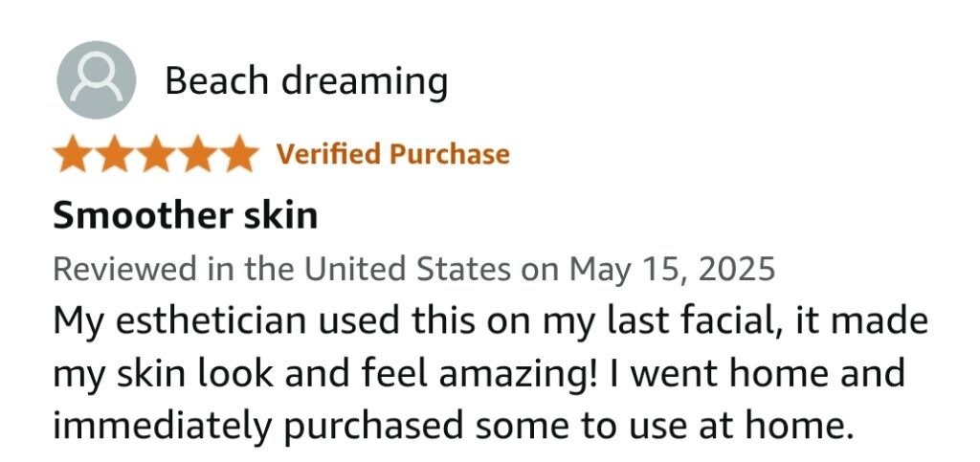The image size is (980, 462).
Task: Click the Verified Purchase label
Action: (x=393, y=154)
